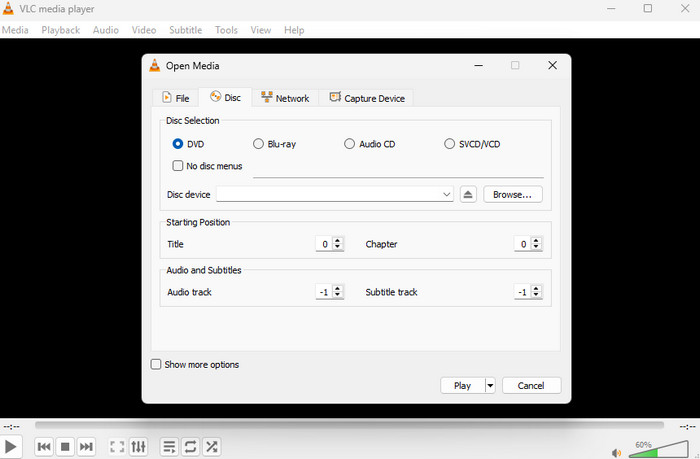Decrease the Chapter number with down arrow
The height and width of the screenshot is (459, 700).
(536, 247)
